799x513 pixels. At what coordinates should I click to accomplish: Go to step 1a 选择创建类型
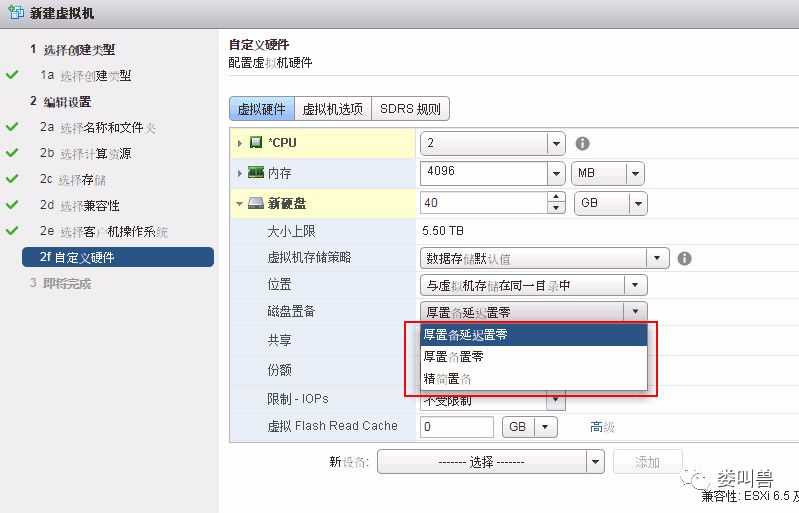tap(86, 75)
